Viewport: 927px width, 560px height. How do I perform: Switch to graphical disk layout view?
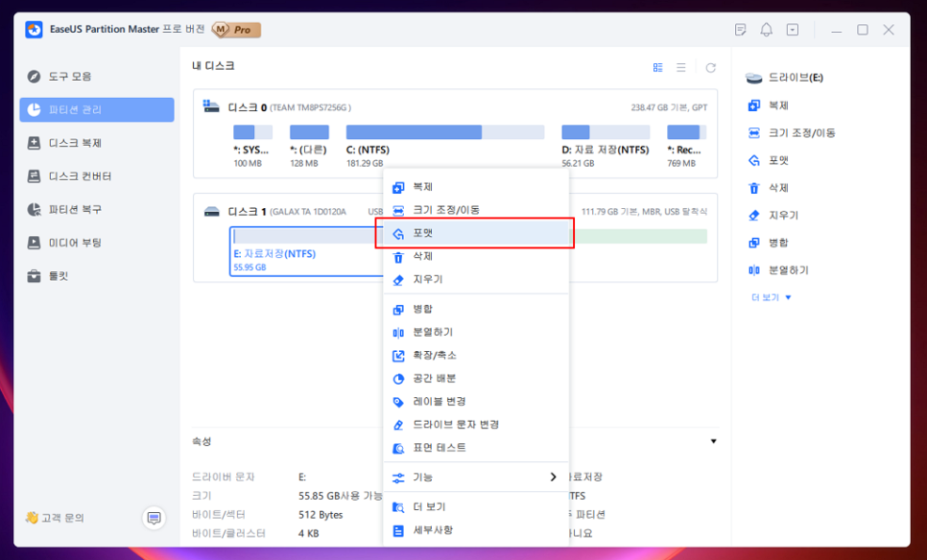[x=658, y=67]
